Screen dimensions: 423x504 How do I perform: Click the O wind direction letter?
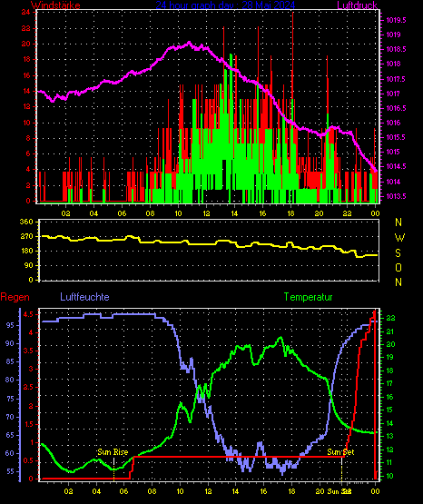(398, 268)
